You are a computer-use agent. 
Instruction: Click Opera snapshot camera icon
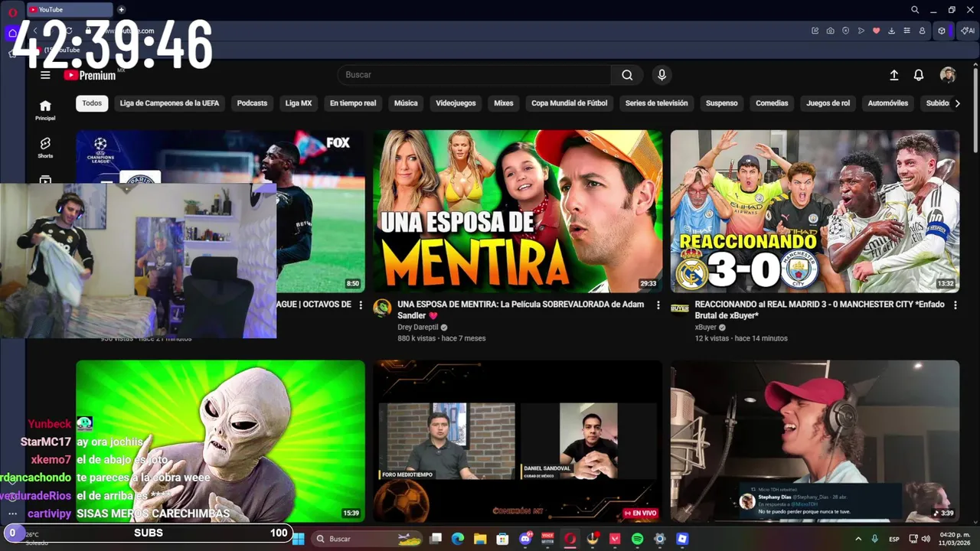coord(831,31)
